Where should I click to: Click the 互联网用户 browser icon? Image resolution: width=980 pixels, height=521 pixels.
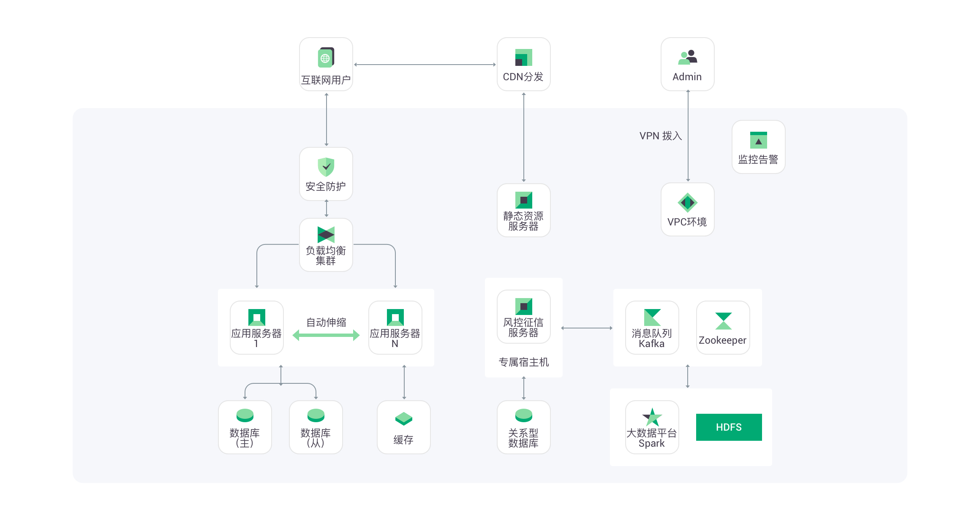pos(326,57)
